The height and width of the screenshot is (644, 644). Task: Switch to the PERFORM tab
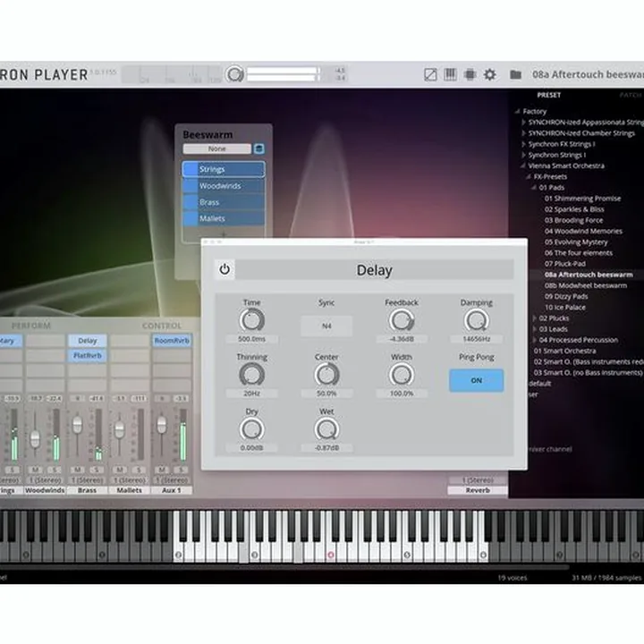tap(31, 326)
